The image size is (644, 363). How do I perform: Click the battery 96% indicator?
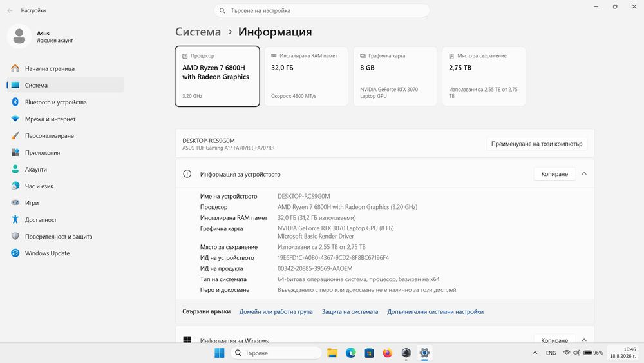[593, 353]
